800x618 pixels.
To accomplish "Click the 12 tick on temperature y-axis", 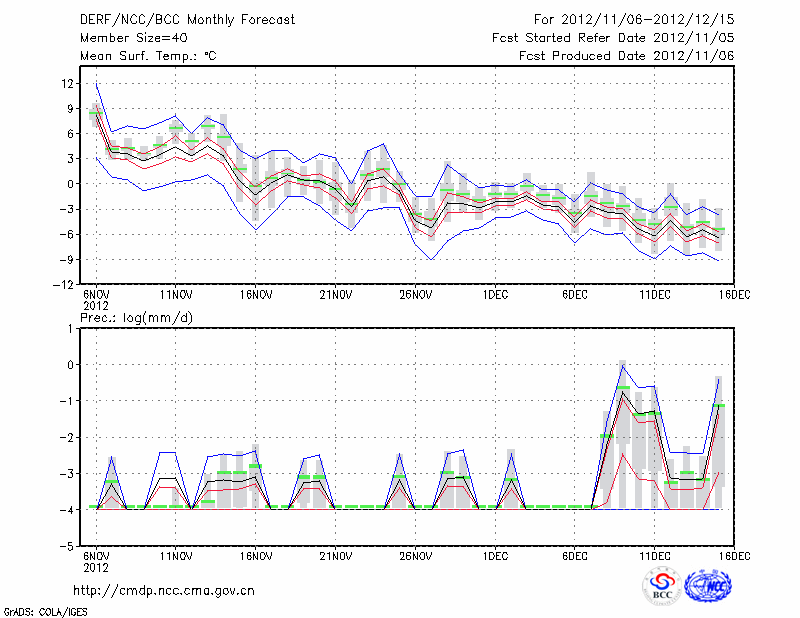I will click(69, 83).
